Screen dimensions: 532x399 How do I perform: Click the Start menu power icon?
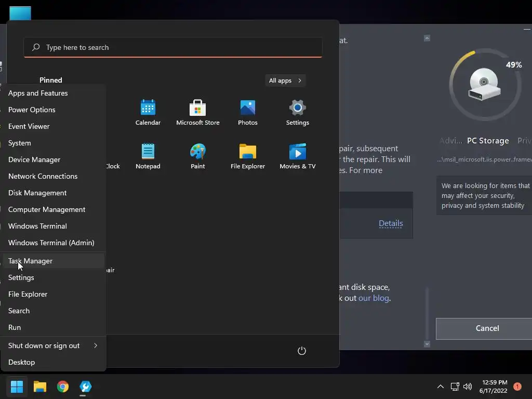pyautogui.click(x=302, y=351)
